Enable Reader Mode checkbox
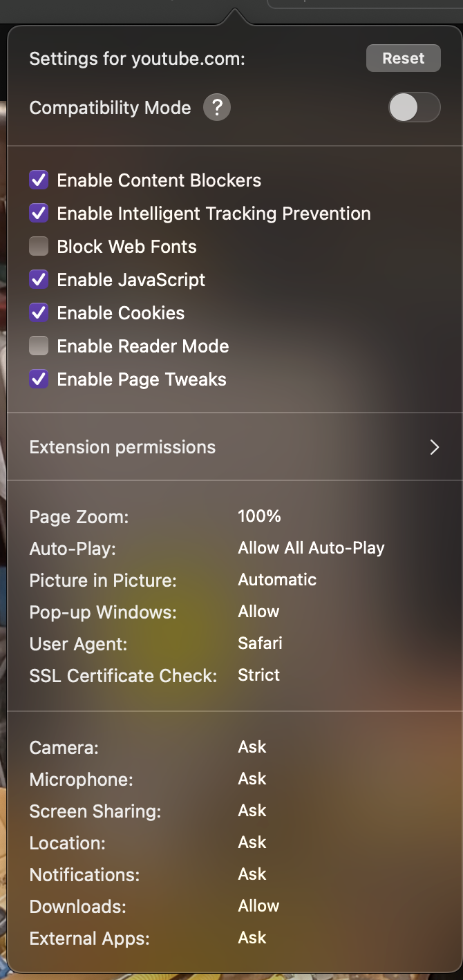This screenshot has height=980, width=463. pos(39,346)
